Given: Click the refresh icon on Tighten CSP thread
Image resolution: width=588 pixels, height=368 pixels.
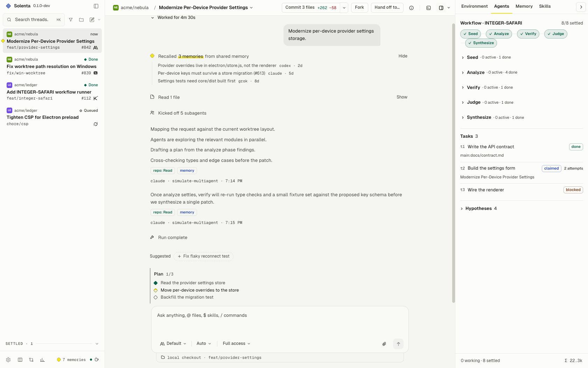Looking at the screenshot, I should tap(96, 124).
